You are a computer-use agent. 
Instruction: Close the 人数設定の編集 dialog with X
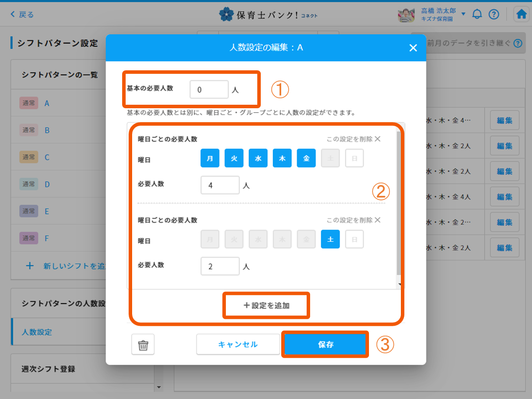(x=413, y=48)
